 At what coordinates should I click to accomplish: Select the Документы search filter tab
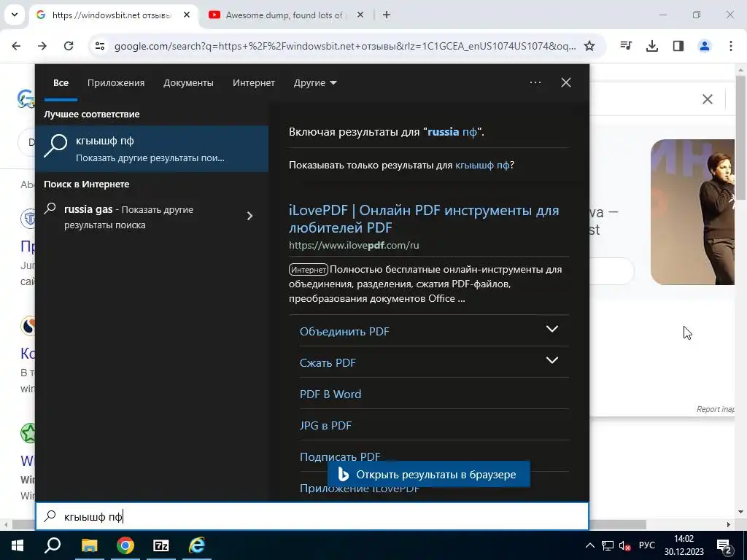[188, 83]
